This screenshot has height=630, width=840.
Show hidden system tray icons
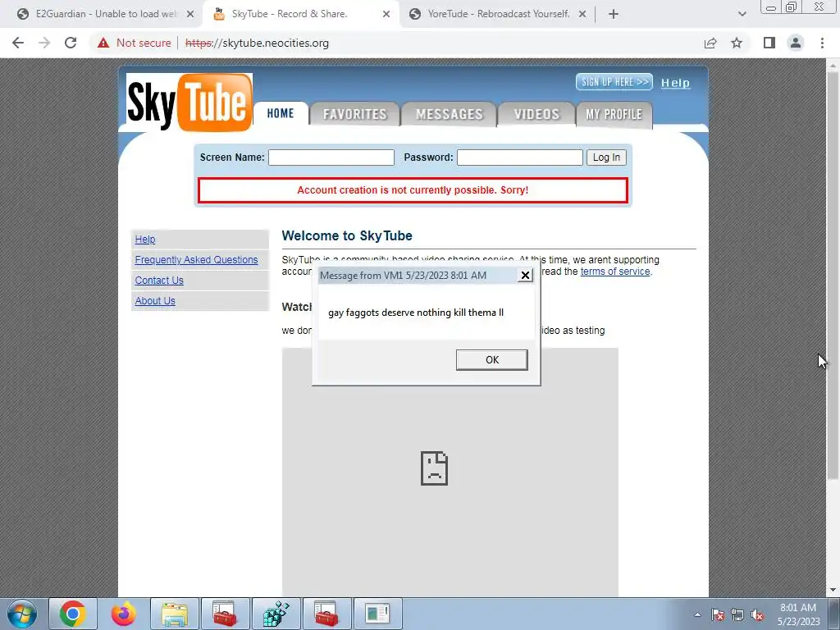click(x=697, y=614)
